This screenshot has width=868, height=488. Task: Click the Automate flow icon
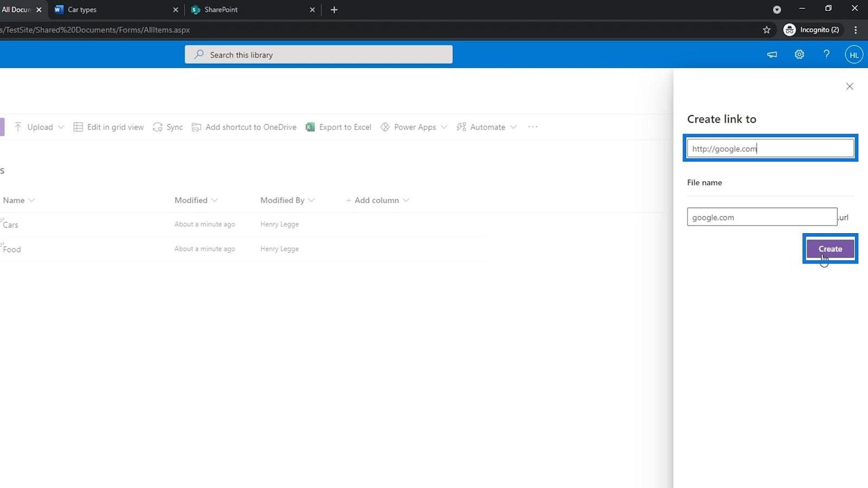coord(461,127)
